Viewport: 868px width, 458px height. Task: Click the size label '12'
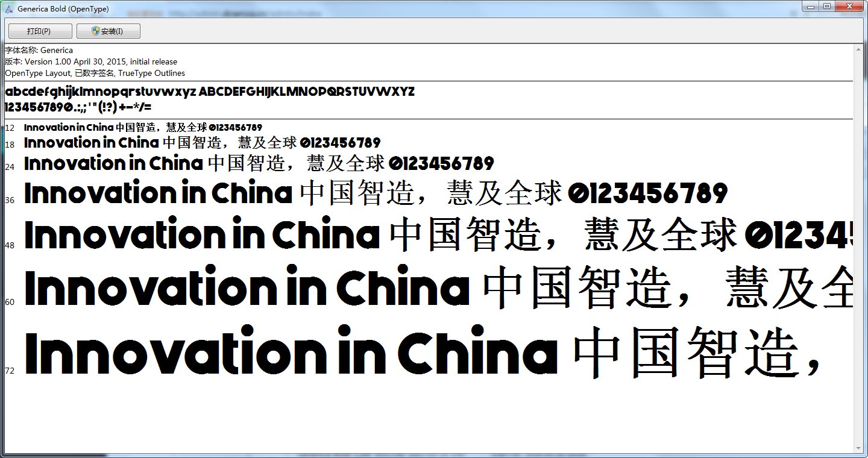10,128
